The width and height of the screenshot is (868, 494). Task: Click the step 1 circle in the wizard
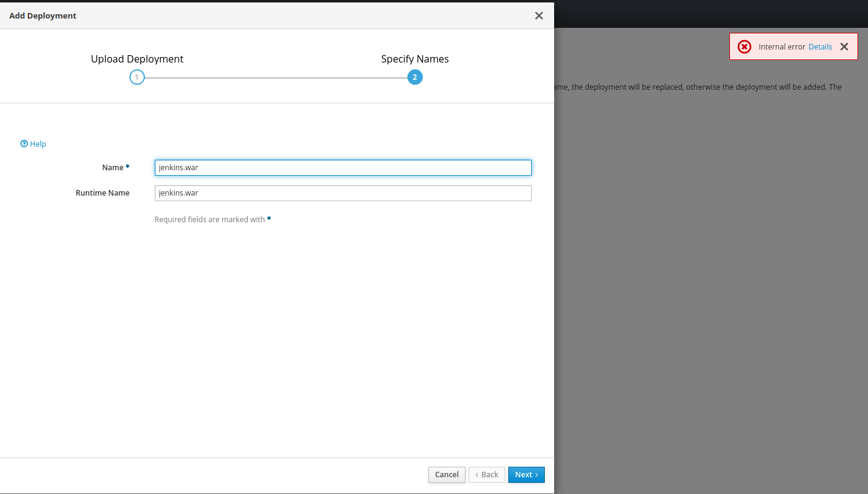coord(137,77)
